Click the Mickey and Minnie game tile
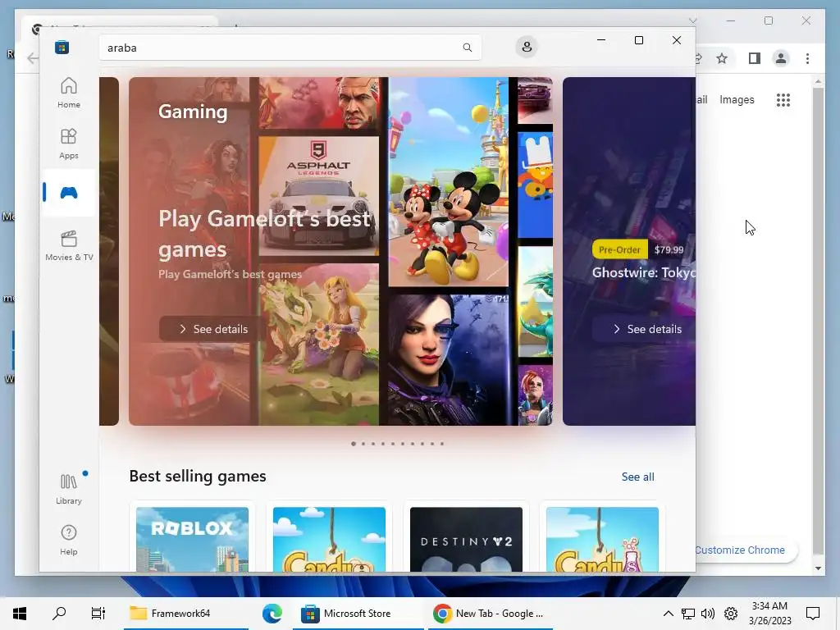This screenshot has width=840, height=630. click(x=449, y=181)
